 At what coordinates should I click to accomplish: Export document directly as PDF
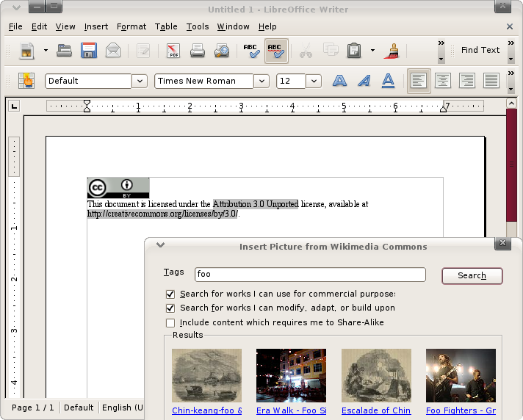pos(173,51)
